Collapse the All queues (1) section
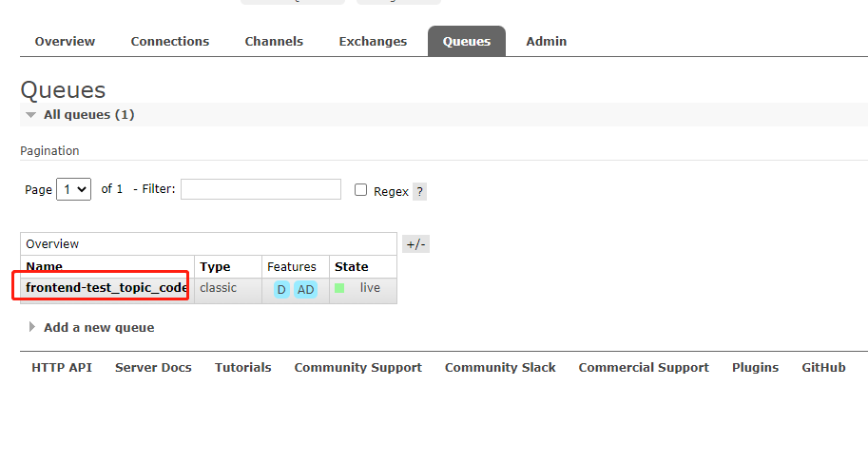 pyautogui.click(x=88, y=115)
